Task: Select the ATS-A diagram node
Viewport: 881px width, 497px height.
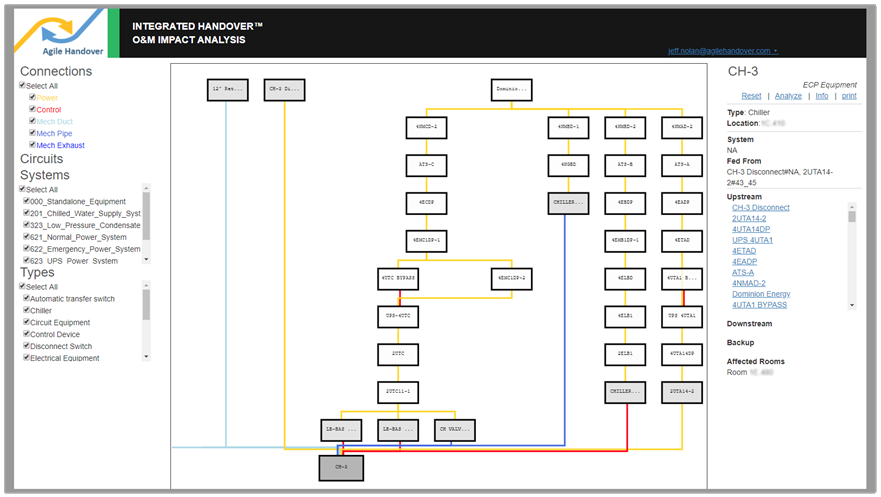Action: pos(682,165)
